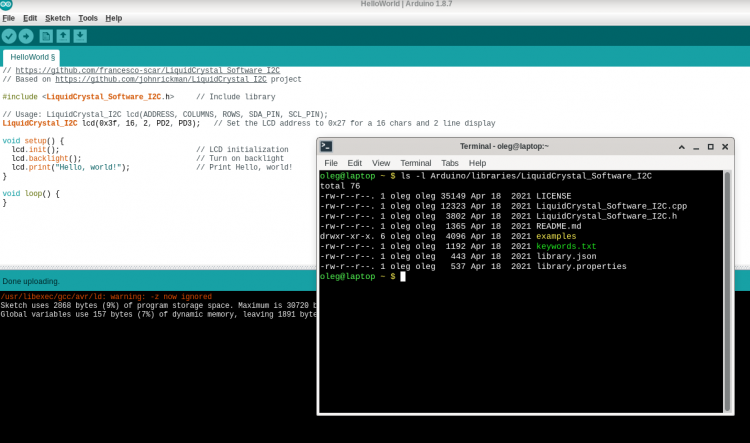Follow the francesco-scar GitHub link in code
Image resolution: width=750 pixels, height=443 pixels.
(147, 70)
